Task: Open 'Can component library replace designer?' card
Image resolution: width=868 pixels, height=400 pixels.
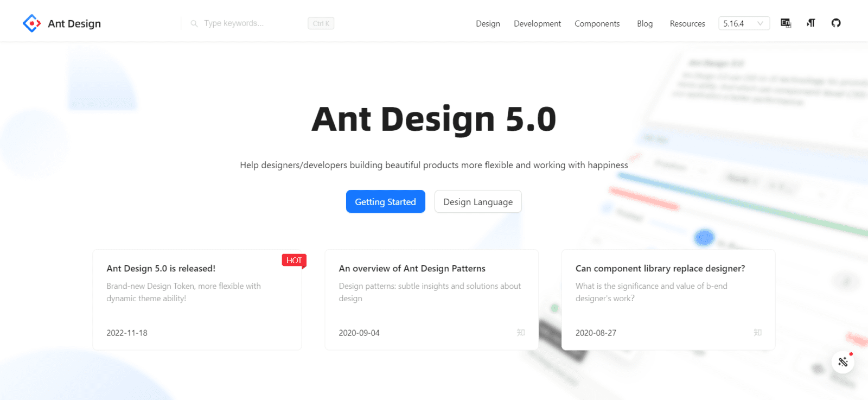Action: click(x=668, y=300)
